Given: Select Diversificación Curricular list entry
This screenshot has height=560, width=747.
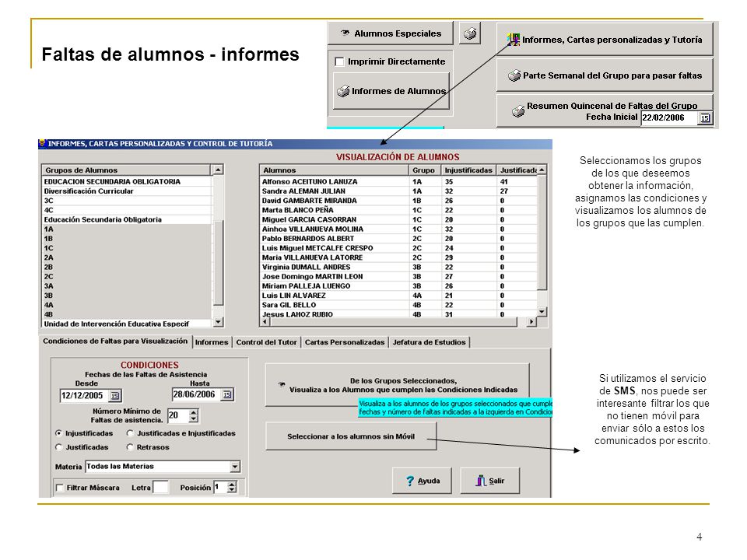Looking at the screenshot, I should click(x=126, y=191).
